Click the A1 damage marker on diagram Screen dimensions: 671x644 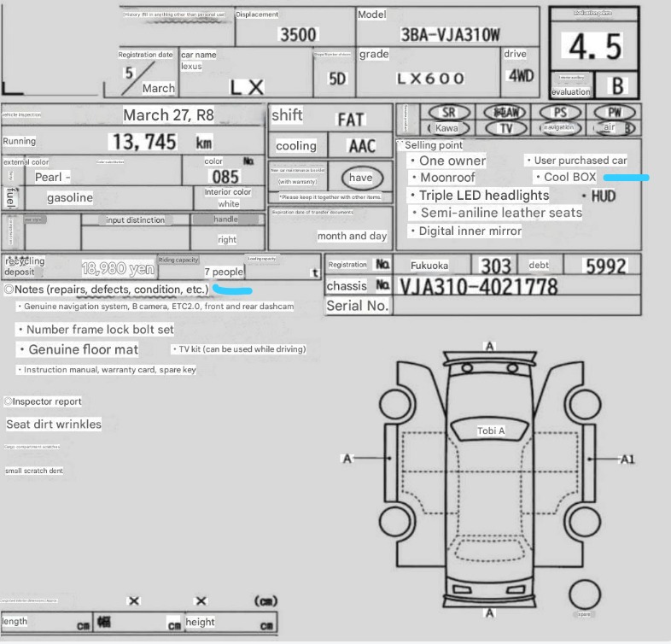click(627, 460)
